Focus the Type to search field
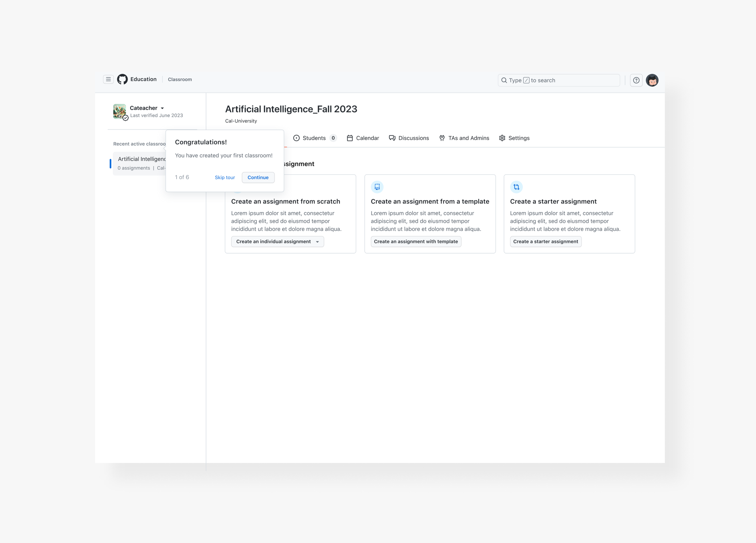The image size is (756, 543). point(559,80)
